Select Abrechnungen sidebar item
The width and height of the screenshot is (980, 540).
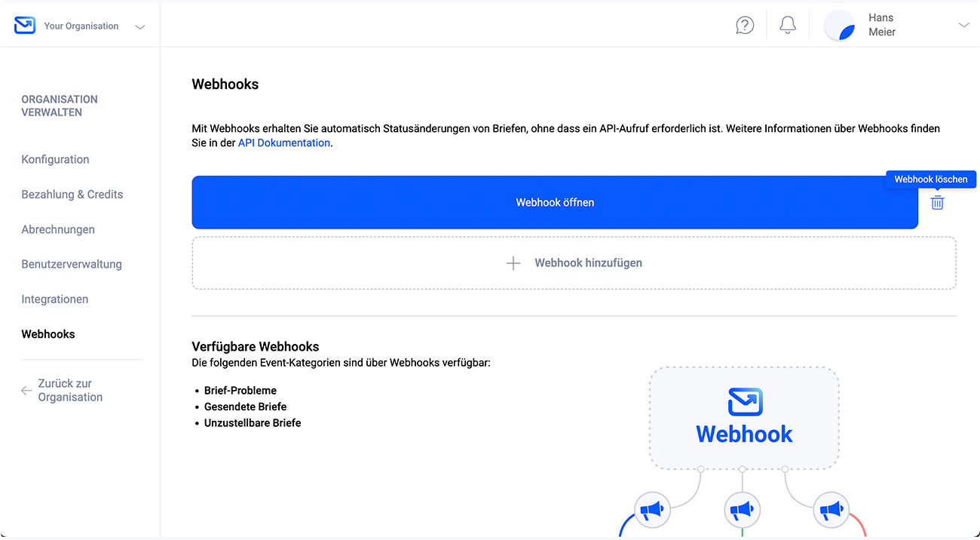[x=58, y=229]
